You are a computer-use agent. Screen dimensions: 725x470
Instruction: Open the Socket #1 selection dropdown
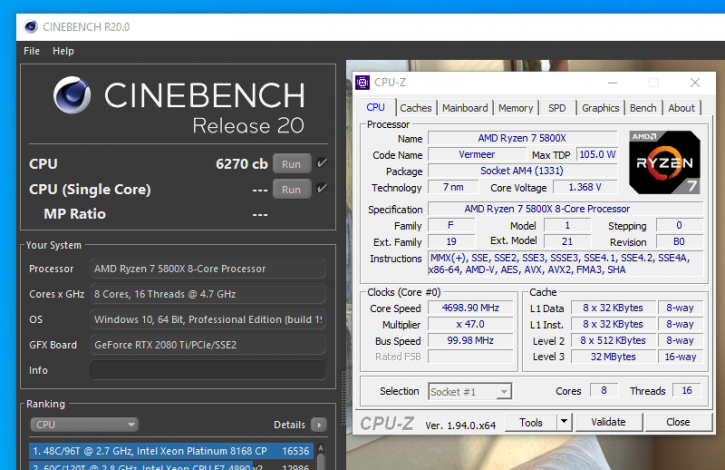coord(470,391)
